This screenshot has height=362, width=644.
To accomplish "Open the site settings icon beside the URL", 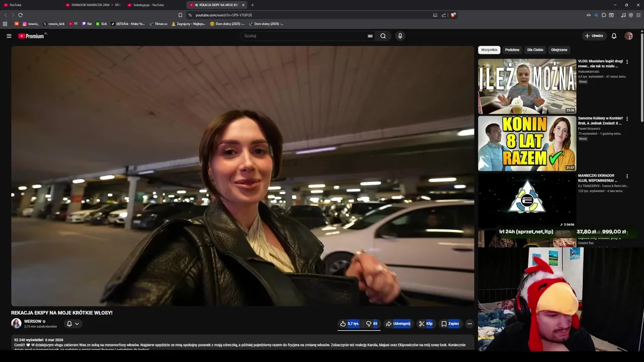I will coord(190,15).
